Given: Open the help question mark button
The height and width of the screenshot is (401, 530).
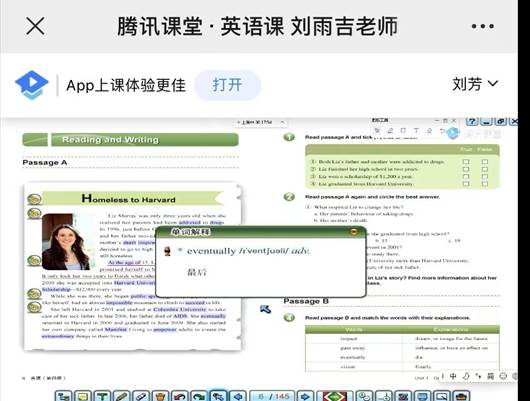Looking at the screenshot, I should pyautogui.click(x=472, y=122).
